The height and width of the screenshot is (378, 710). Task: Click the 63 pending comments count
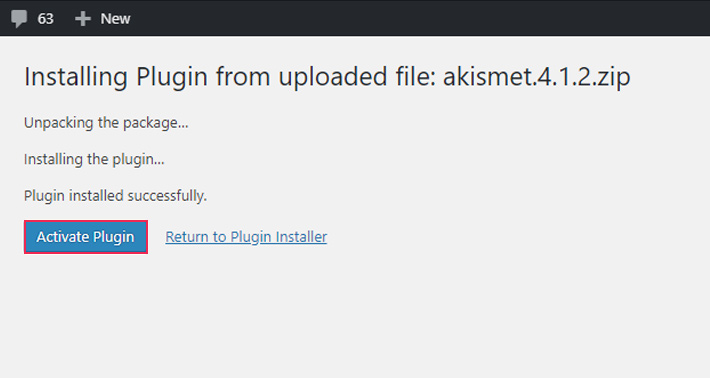(45, 19)
